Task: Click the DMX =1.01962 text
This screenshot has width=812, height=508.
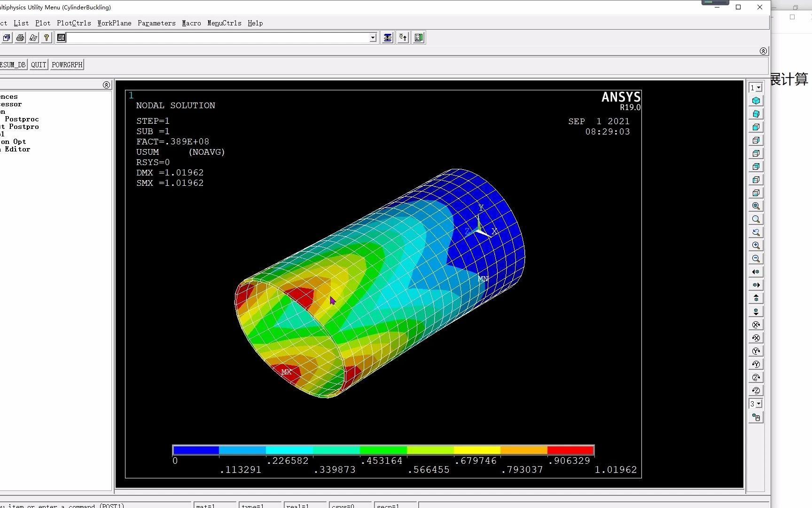Action: pyautogui.click(x=170, y=173)
